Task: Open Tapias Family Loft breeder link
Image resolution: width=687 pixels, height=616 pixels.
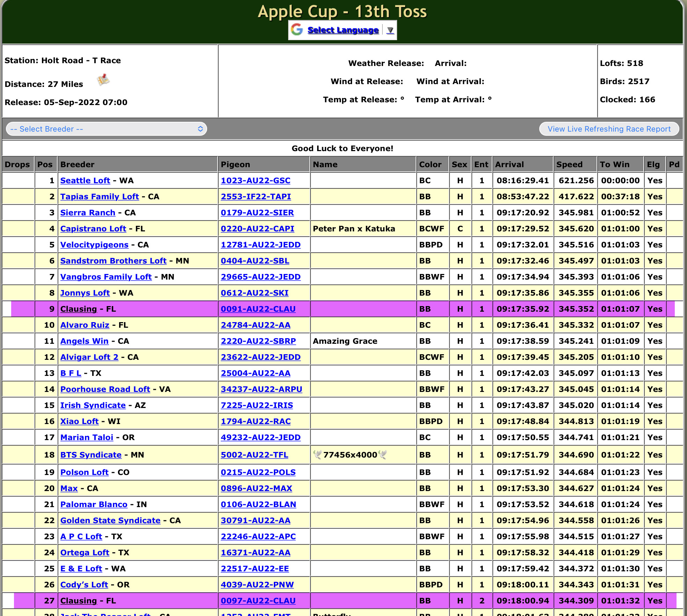Action: (x=100, y=196)
